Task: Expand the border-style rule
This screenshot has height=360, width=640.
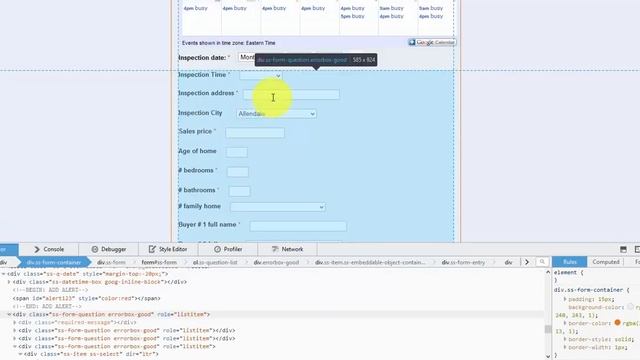Action: click(565, 339)
